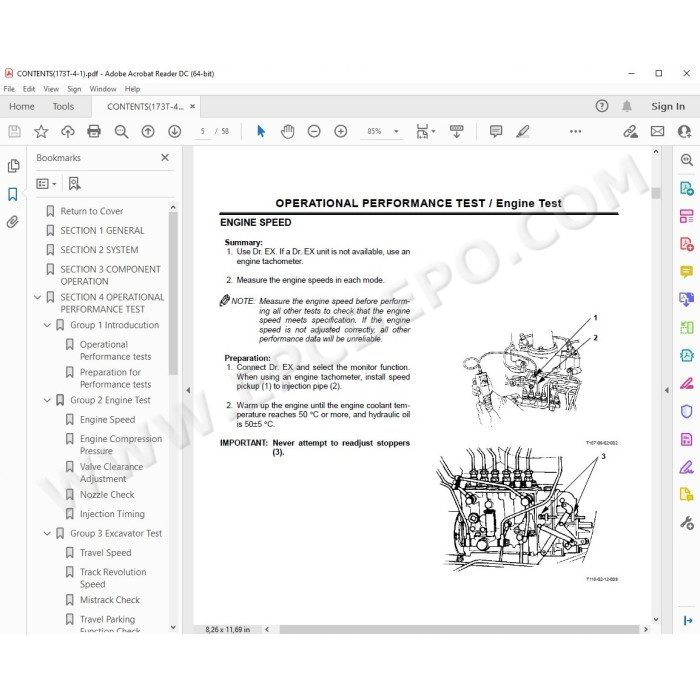Open the File menu
Image resolution: width=700 pixels, height=700 pixels.
click(x=9, y=89)
